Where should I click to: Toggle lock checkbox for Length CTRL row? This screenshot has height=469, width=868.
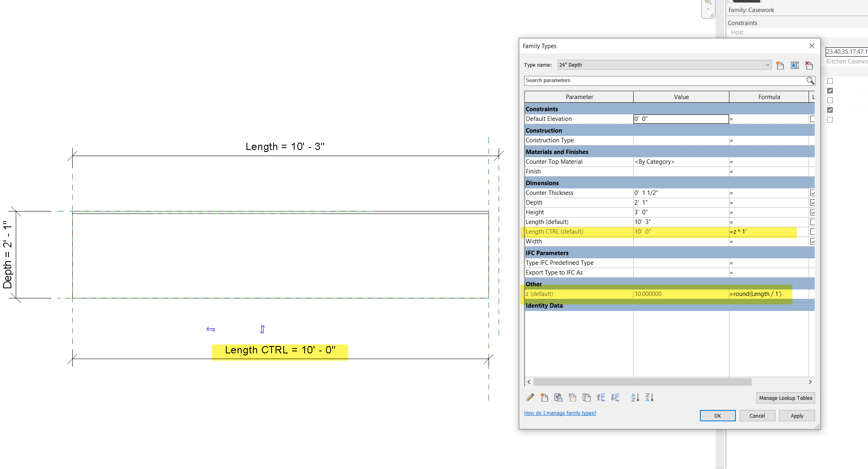point(812,232)
